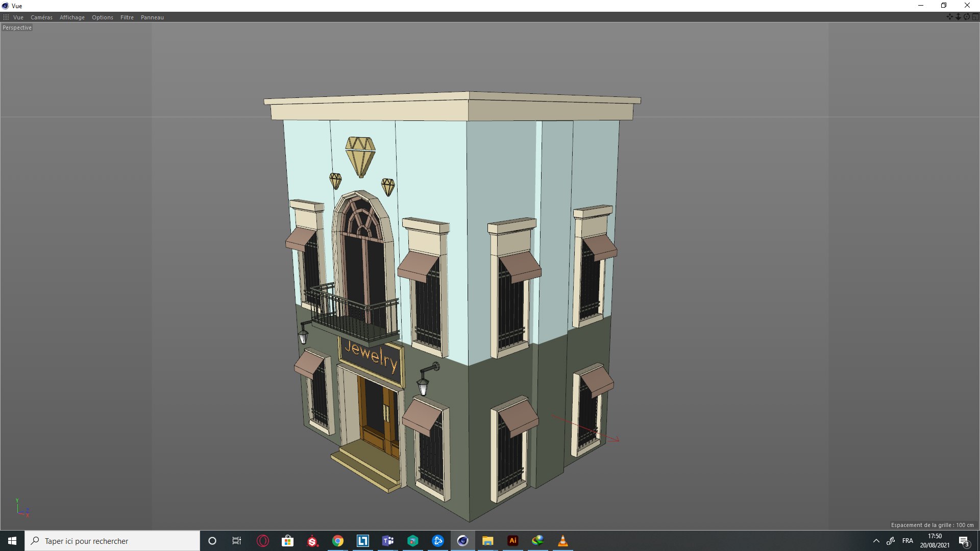Open the L-logo app in the taskbar
The image size is (980, 551).
pyautogui.click(x=362, y=541)
